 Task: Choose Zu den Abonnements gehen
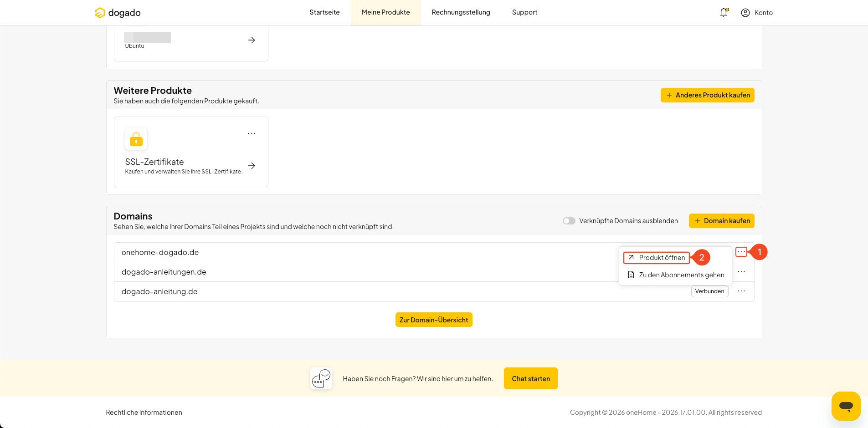tap(676, 275)
